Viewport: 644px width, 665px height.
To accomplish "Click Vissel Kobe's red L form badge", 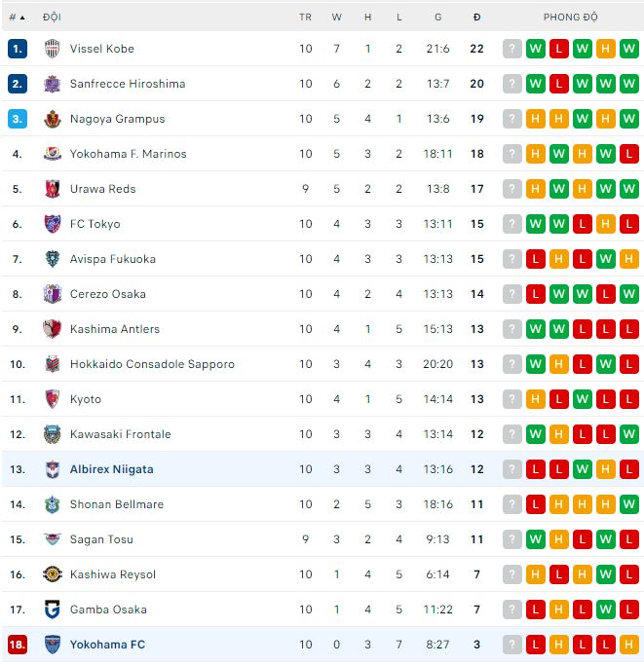I will point(559,49).
